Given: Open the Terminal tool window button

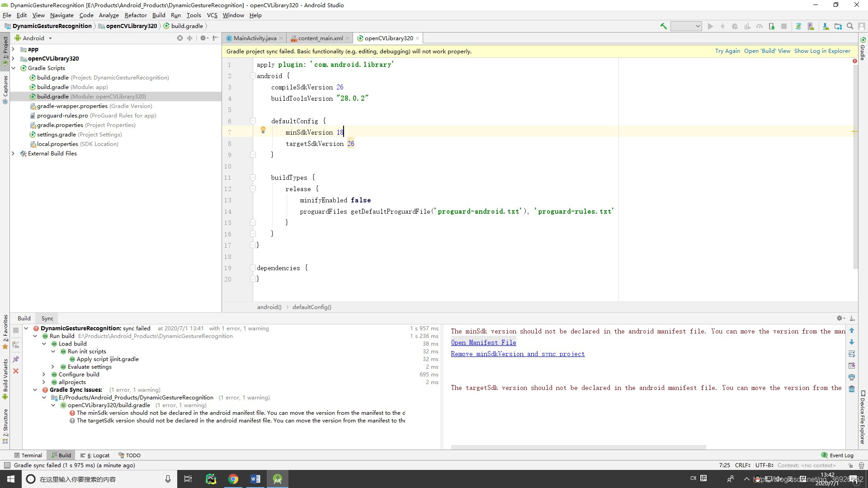Looking at the screenshot, I should point(28,455).
